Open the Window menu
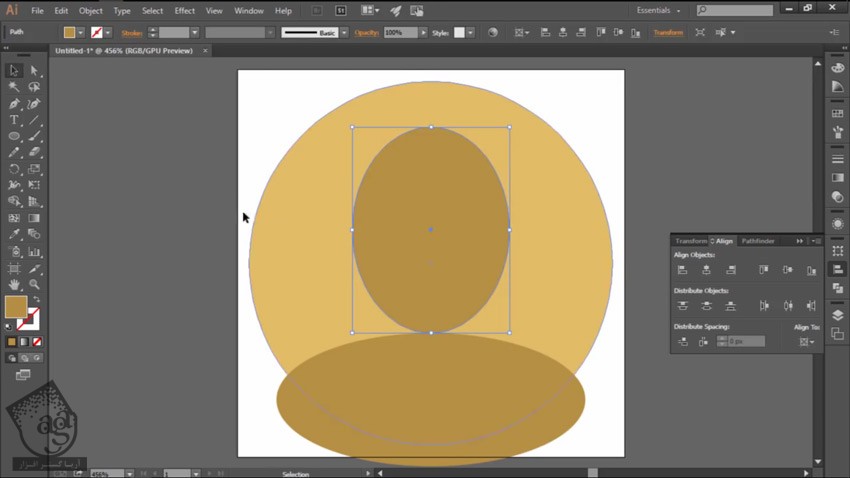850x478 pixels. click(249, 10)
